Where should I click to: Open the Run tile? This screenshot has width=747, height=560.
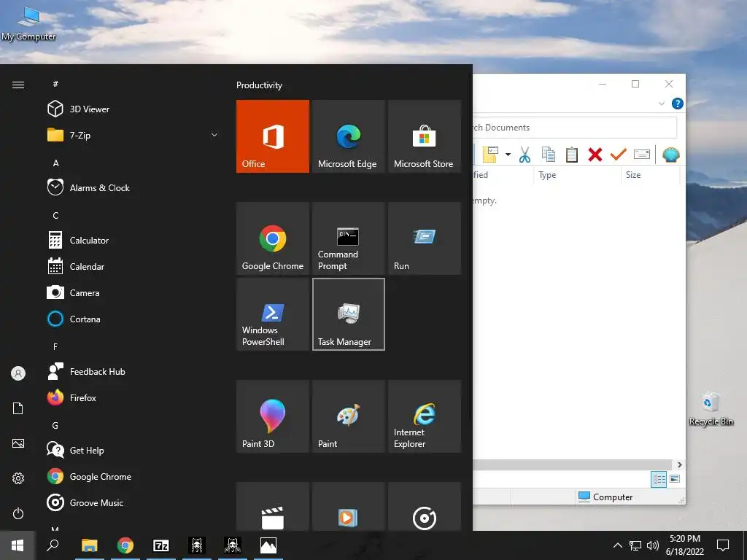coord(425,238)
